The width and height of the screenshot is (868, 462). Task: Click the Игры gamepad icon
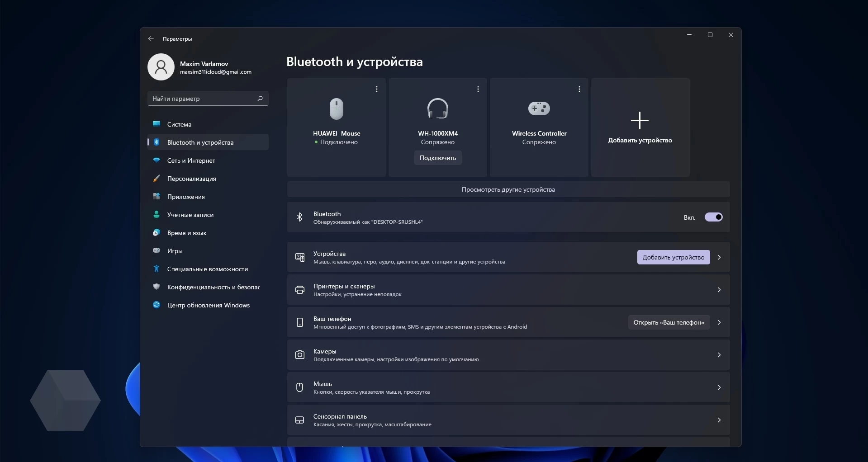pyautogui.click(x=157, y=250)
